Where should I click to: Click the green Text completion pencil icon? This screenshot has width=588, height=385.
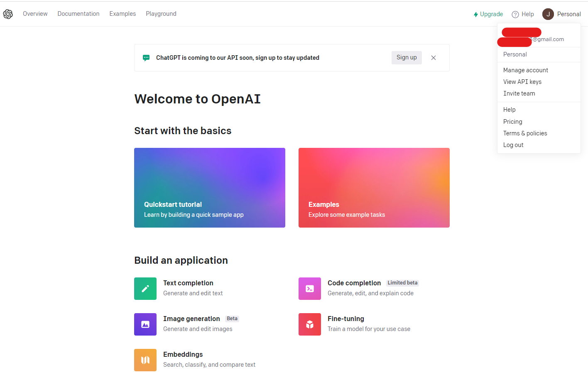[x=145, y=289]
